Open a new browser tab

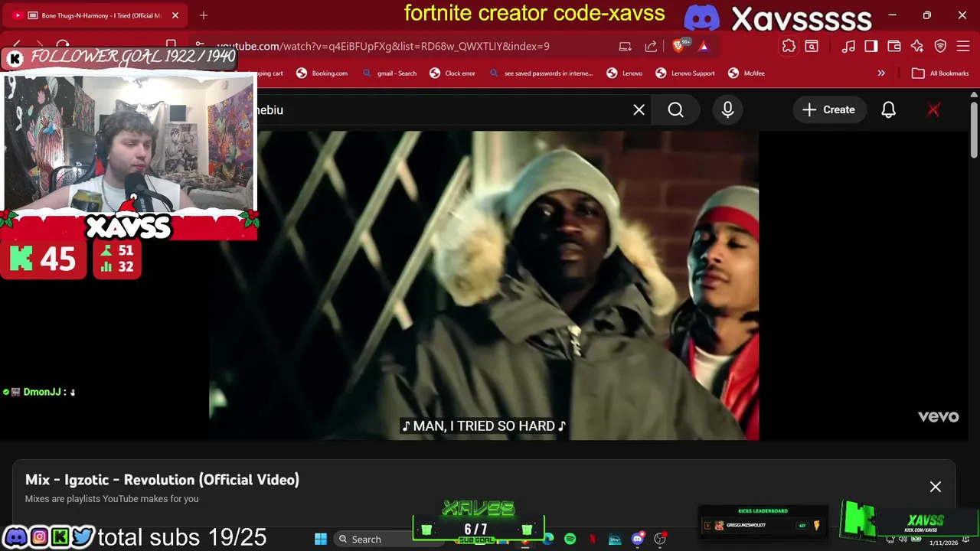[204, 15]
